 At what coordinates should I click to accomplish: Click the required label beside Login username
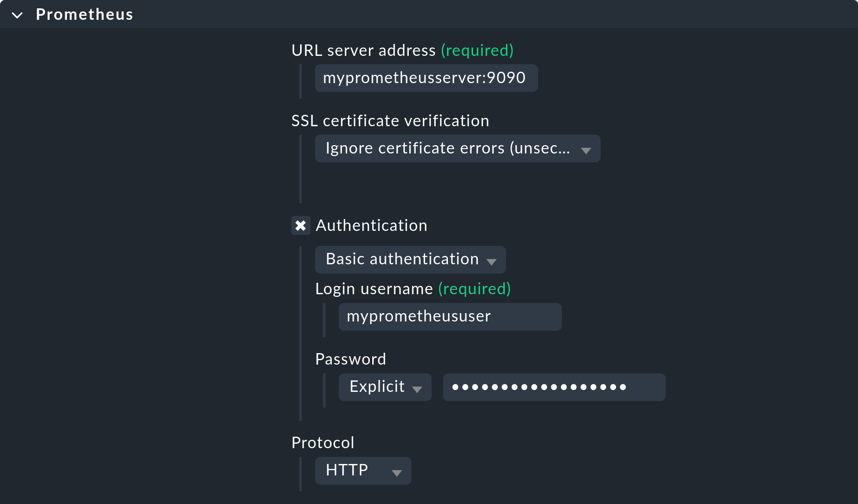(473, 289)
